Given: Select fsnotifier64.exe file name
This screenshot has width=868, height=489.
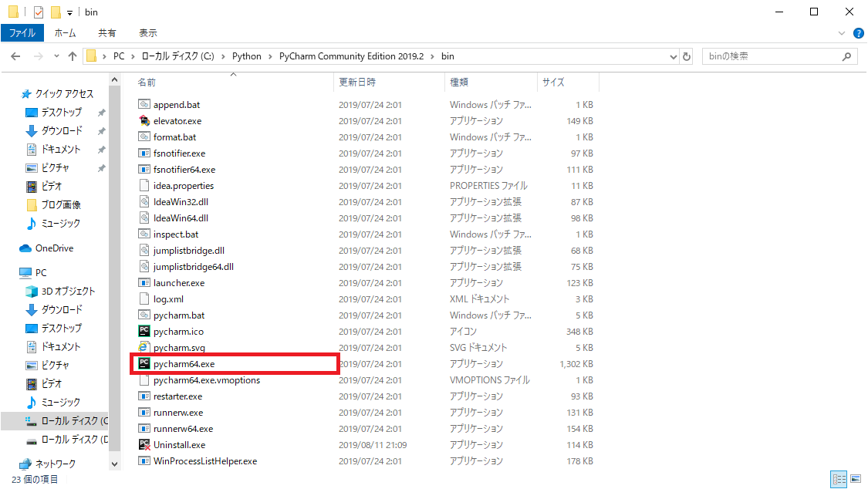Looking at the screenshot, I should pyautogui.click(x=184, y=169).
